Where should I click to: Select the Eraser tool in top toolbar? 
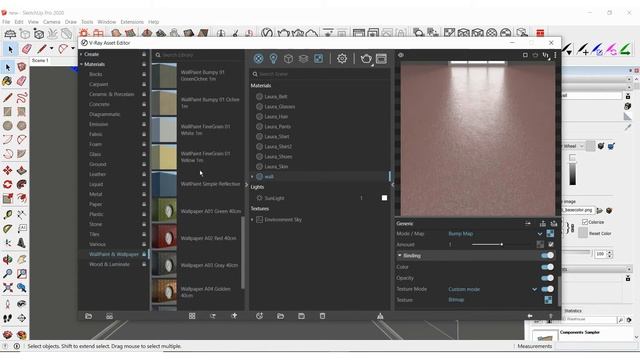pos(27,49)
